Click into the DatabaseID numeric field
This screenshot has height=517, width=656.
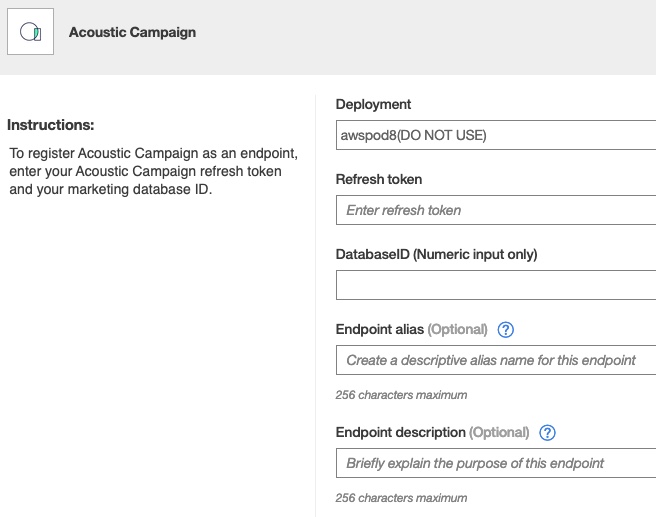click(496, 285)
